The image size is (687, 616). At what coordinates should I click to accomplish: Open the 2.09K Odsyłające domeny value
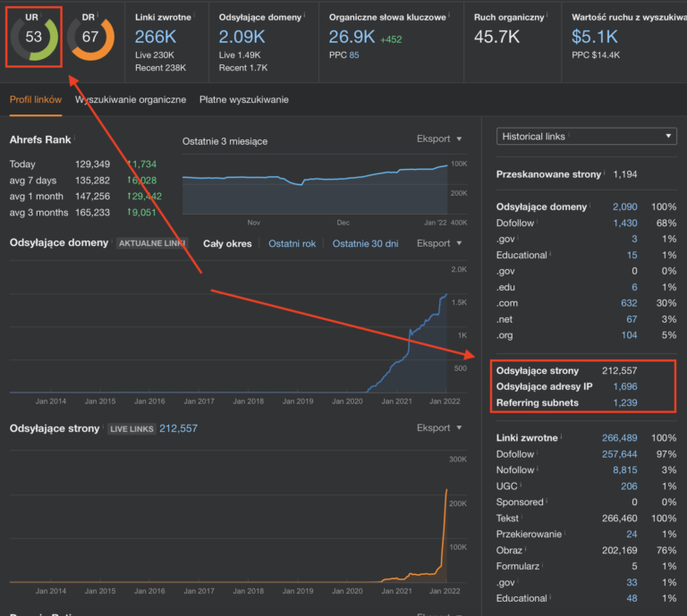coord(242,38)
